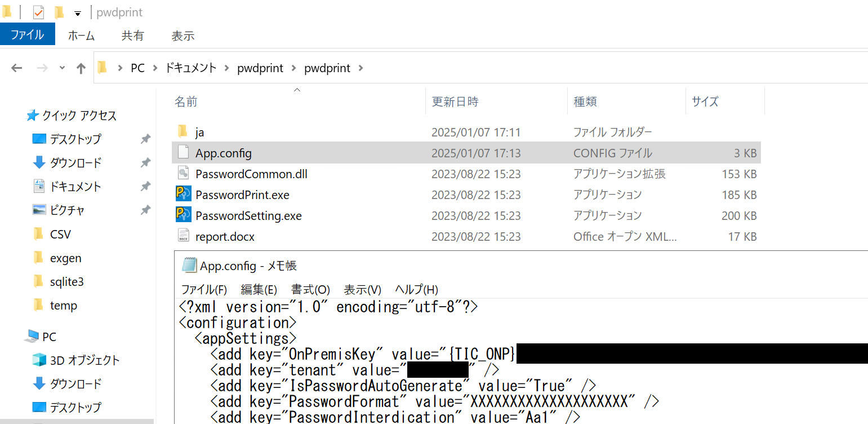868x424 pixels.
Task: Open Notepad 書式(O) menu
Action: [310, 290]
